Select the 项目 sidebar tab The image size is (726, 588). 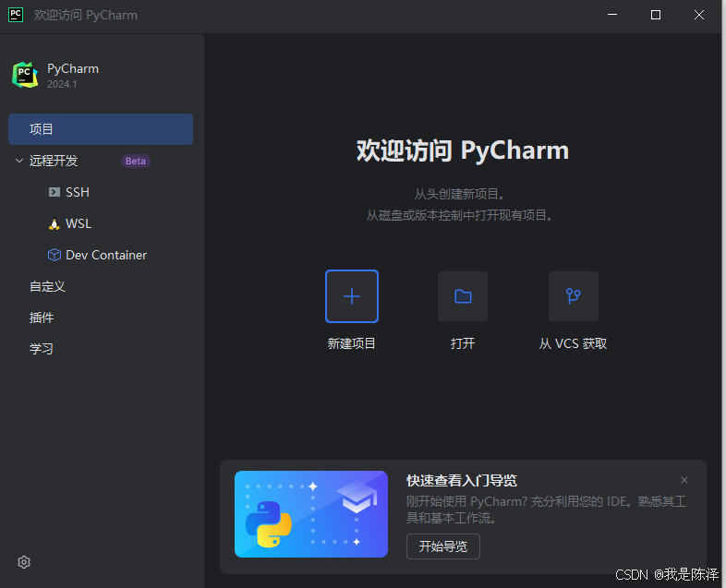tap(101, 129)
